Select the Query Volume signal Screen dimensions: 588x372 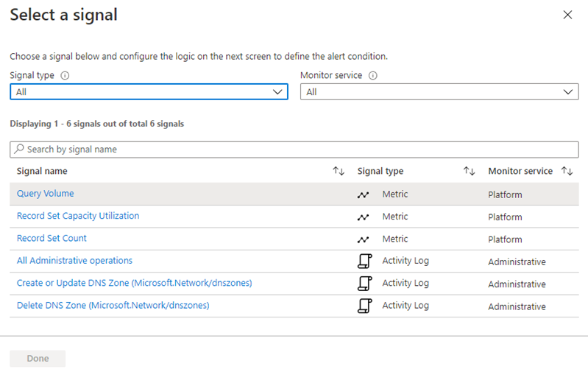(46, 194)
